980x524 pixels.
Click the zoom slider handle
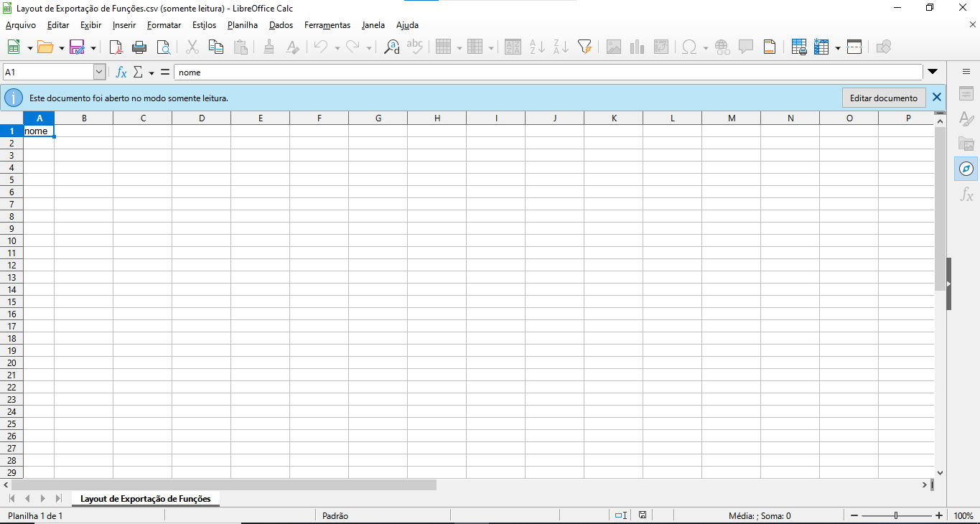pos(896,515)
